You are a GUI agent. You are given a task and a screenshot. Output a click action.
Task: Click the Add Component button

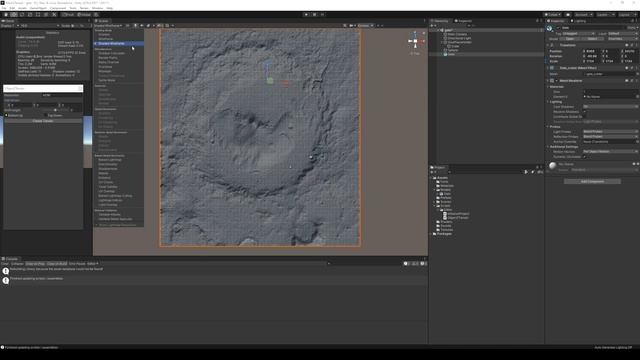pyautogui.click(x=592, y=181)
